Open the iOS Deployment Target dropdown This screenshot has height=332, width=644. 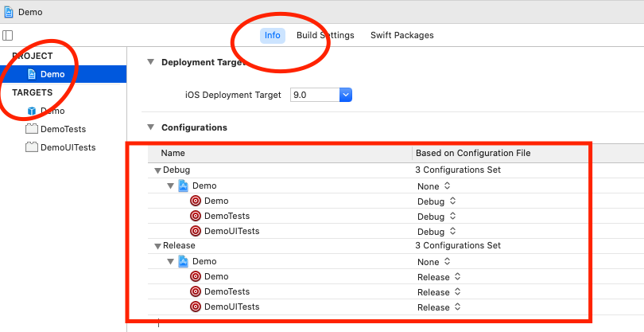[x=345, y=95]
